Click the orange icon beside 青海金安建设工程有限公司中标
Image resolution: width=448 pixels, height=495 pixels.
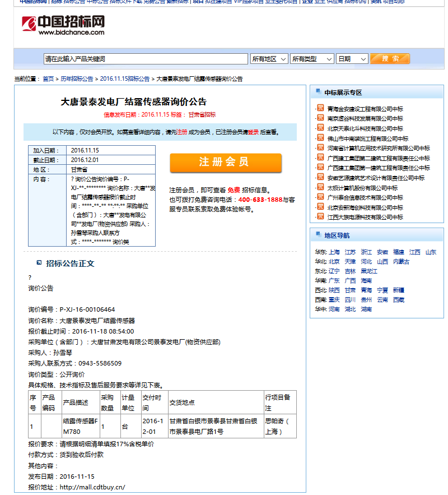(x=320, y=109)
